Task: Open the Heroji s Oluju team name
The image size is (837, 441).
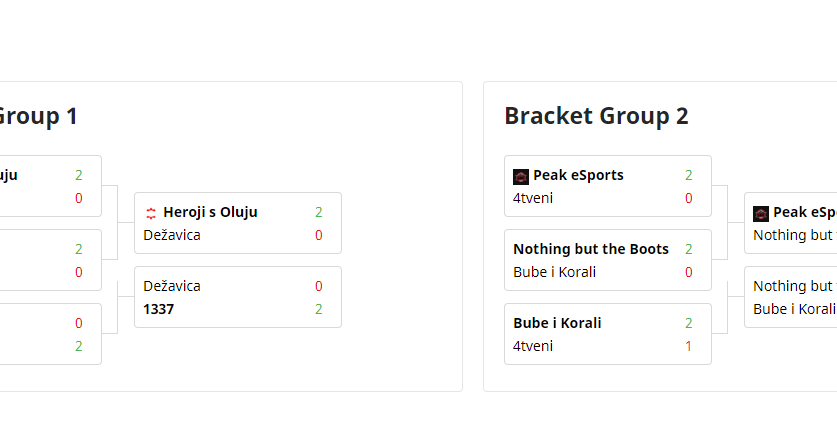Action: click(x=210, y=212)
